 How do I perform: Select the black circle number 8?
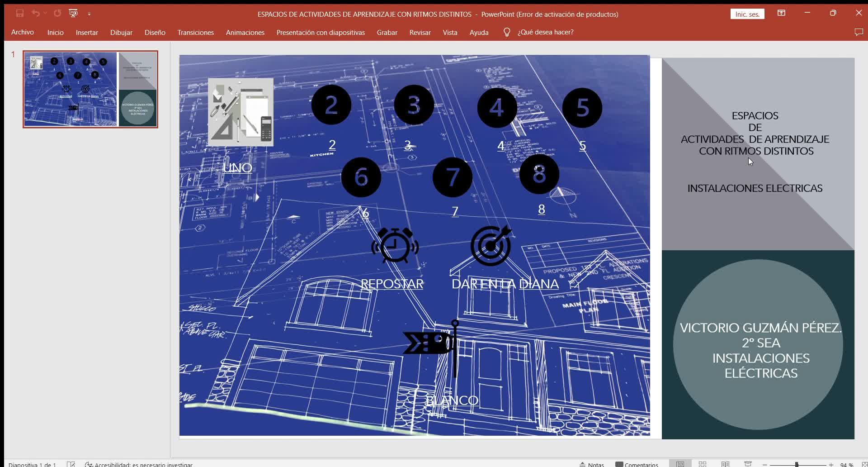pyautogui.click(x=539, y=174)
